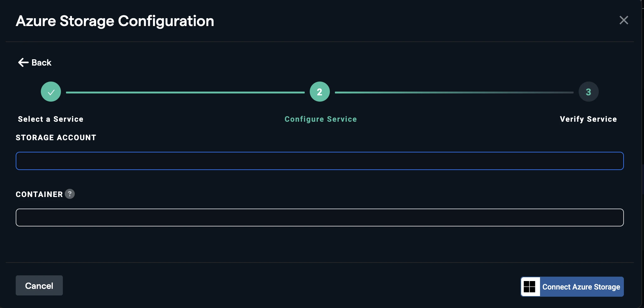644x308 pixels.
Task: Click the completed step one checkmark circle
Action: pos(51,92)
